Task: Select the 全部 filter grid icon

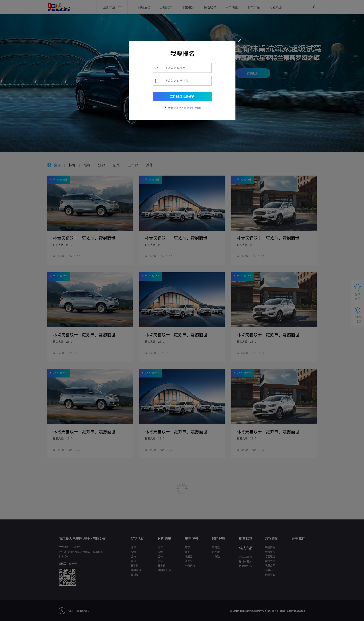Action: pos(49,165)
